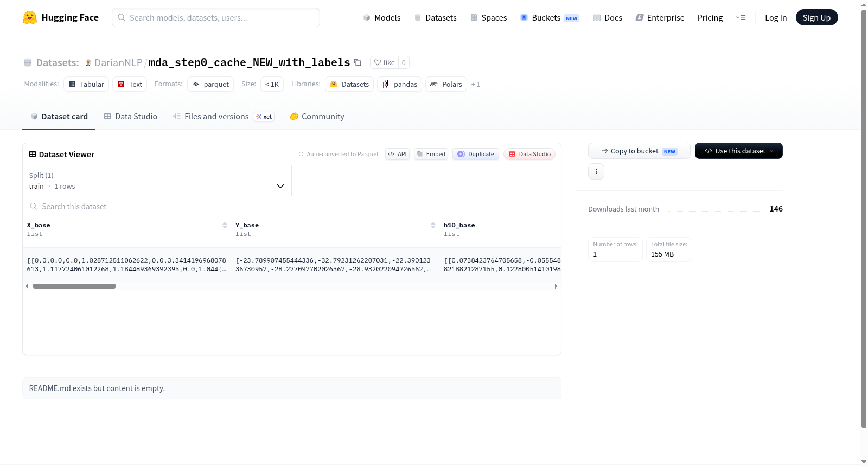Image resolution: width=868 pixels, height=467 pixels.
Task: Open Enterprise in the top navigation
Action: coord(660,17)
